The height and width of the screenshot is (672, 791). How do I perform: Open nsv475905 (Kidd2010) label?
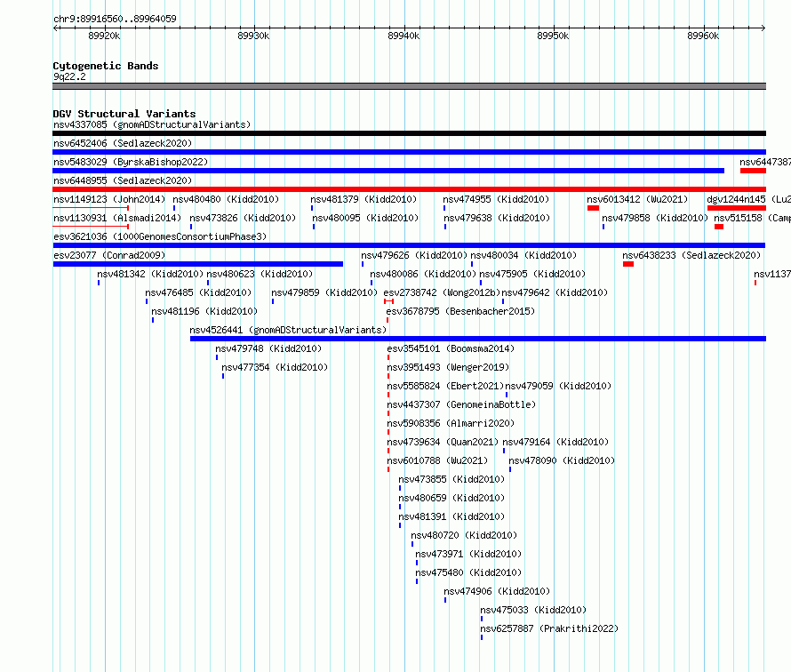(x=532, y=274)
